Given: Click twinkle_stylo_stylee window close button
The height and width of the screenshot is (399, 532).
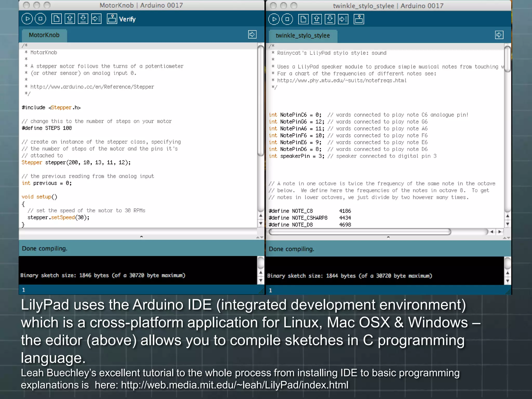Looking at the screenshot, I should pyautogui.click(x=273, y=5).
